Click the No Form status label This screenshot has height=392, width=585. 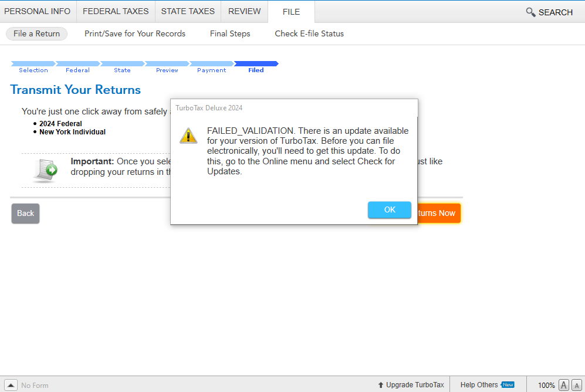click(x=35, y=386)
